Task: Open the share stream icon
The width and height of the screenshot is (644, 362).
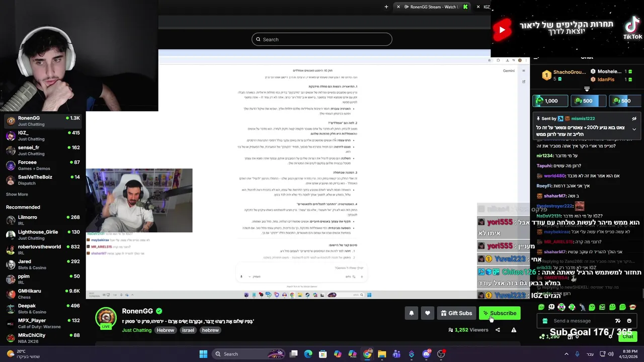Action: (498, 330)
